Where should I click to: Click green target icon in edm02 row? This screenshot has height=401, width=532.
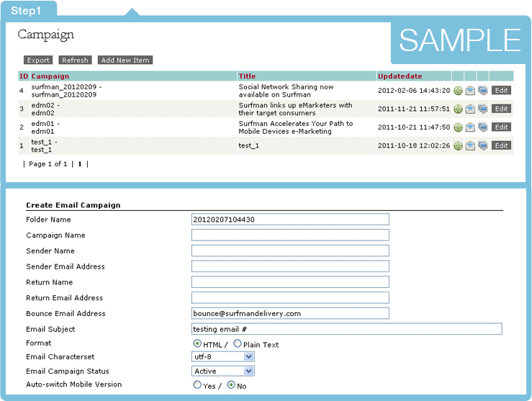tap(458, 109)
